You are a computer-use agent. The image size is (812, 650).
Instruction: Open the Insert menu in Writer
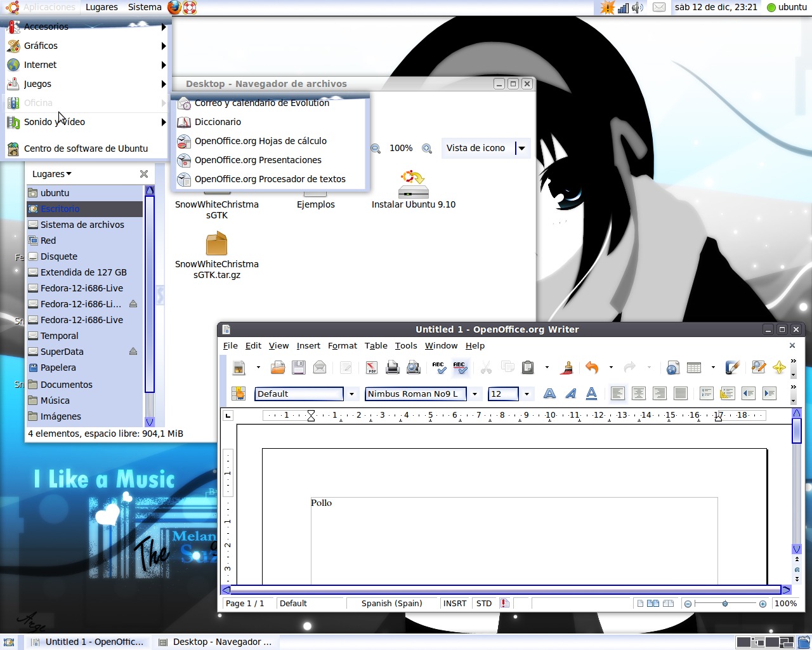(x=308, y=346)
